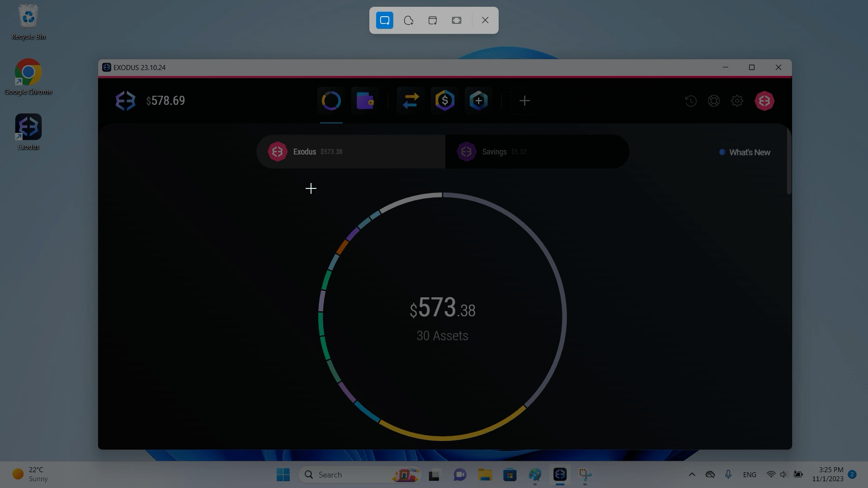Screen dimensions: 868x488
Task: Open the dollar Buy & Sell icon
Action: pos(444,101)
